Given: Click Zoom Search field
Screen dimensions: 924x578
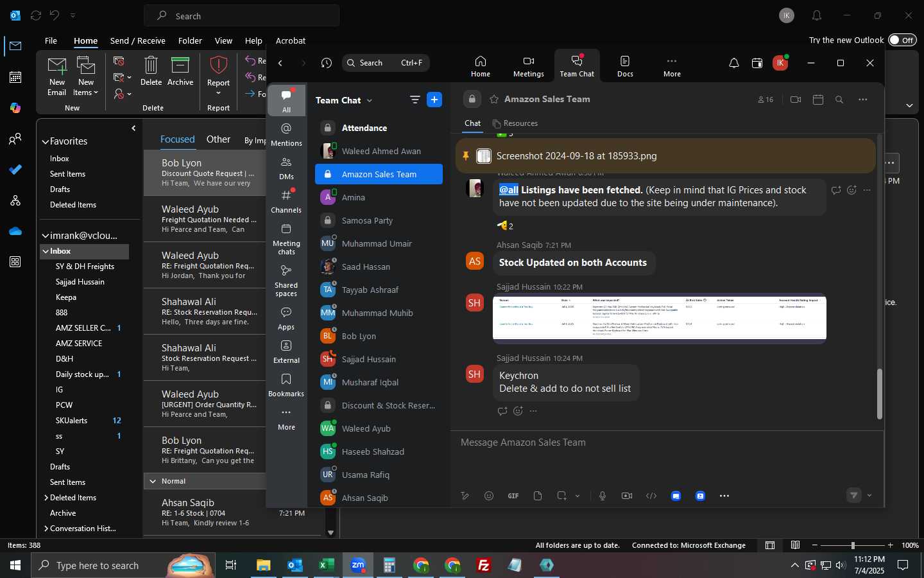Looking at the screenshot, I should (385, 63).
